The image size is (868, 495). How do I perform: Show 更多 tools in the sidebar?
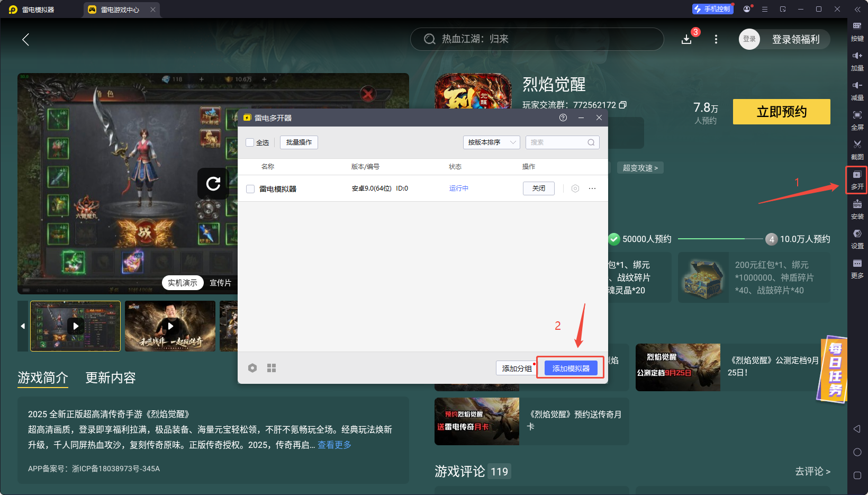(x=857, y=269)
